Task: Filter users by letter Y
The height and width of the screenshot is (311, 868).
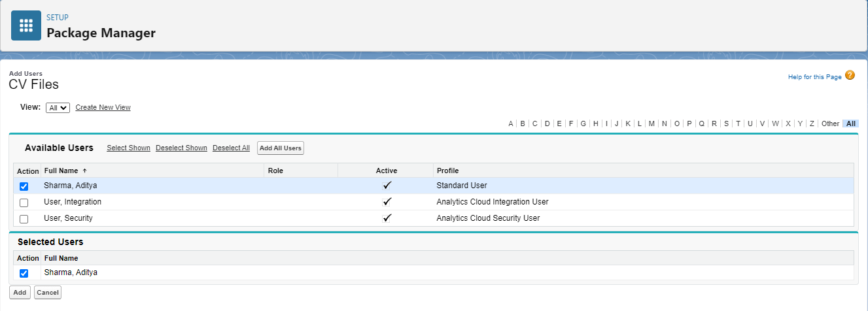Action: coord(800,123)
